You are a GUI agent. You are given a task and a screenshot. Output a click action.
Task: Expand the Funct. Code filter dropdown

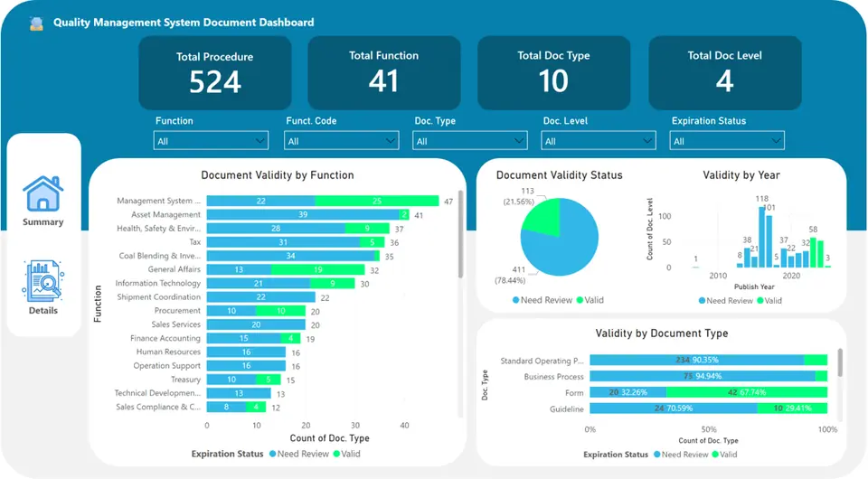[342, 140]
